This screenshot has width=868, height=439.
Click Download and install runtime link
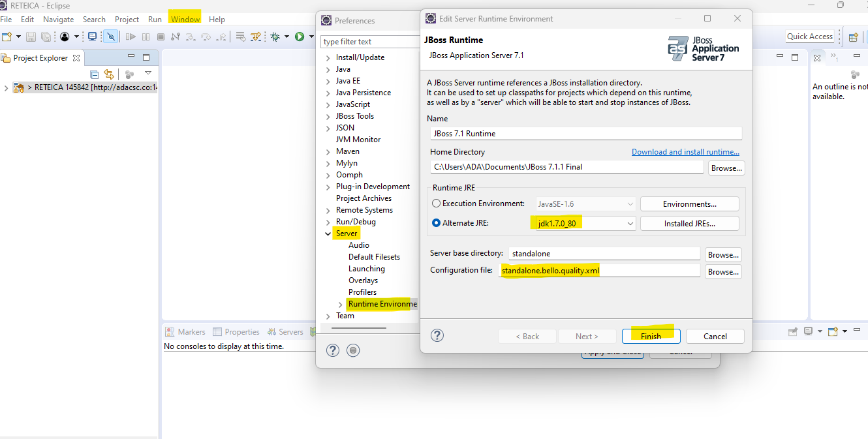click(x=685, y=152)
